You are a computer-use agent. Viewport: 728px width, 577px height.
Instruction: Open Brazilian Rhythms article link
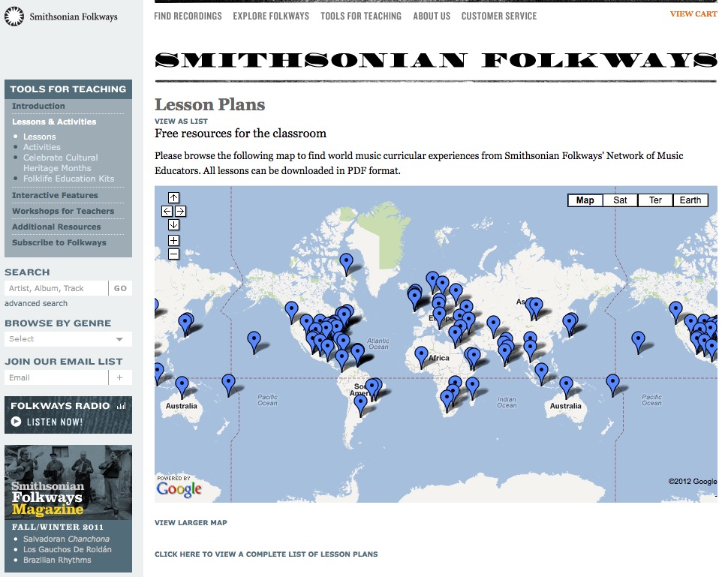point(57,560)
